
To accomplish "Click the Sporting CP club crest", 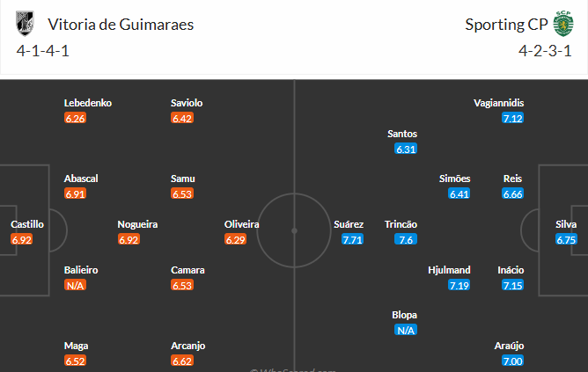I will [562, 24].
